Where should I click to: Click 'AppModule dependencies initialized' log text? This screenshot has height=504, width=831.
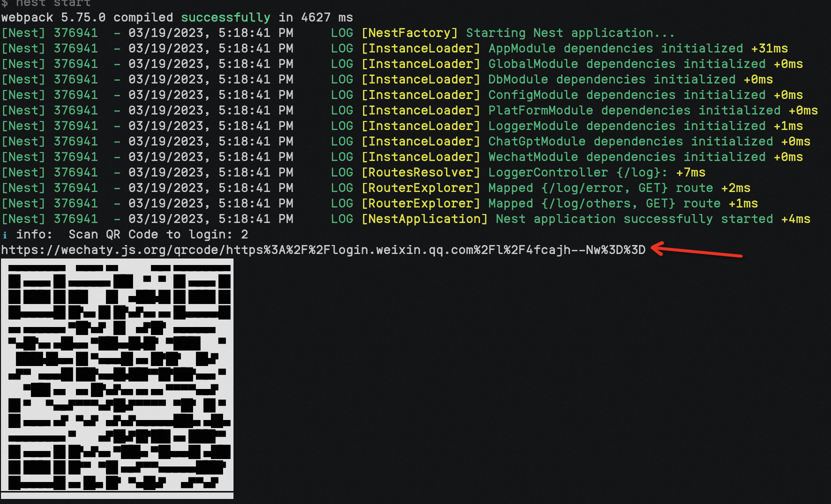point(615,48)
